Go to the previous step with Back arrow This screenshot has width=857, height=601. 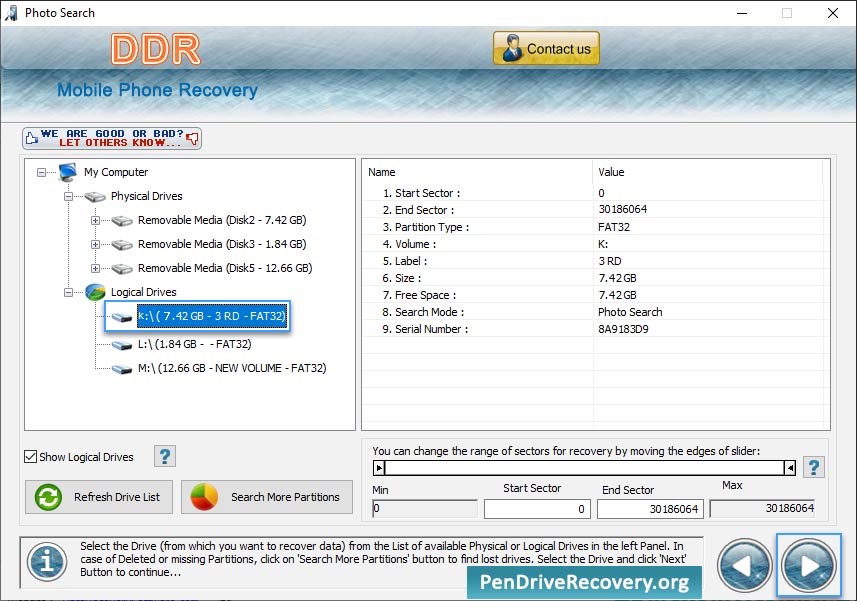pyautogui.click(x=744, y=565)
